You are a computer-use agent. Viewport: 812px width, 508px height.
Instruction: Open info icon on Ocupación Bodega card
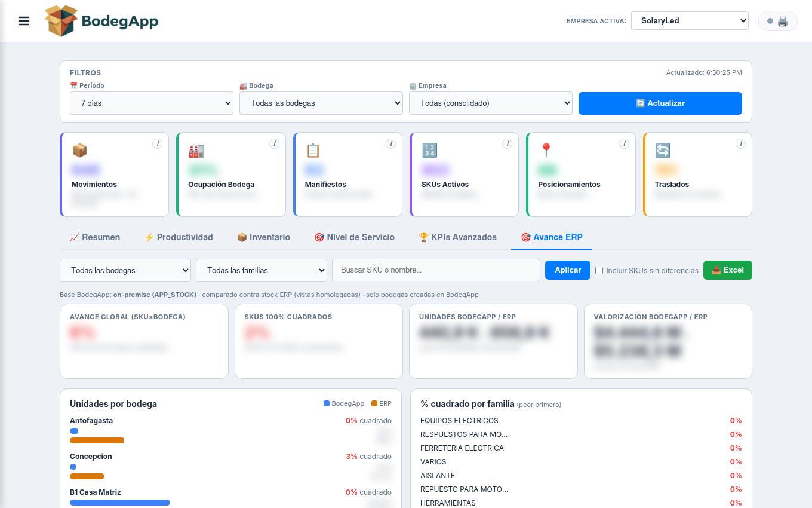coord(274,143)
